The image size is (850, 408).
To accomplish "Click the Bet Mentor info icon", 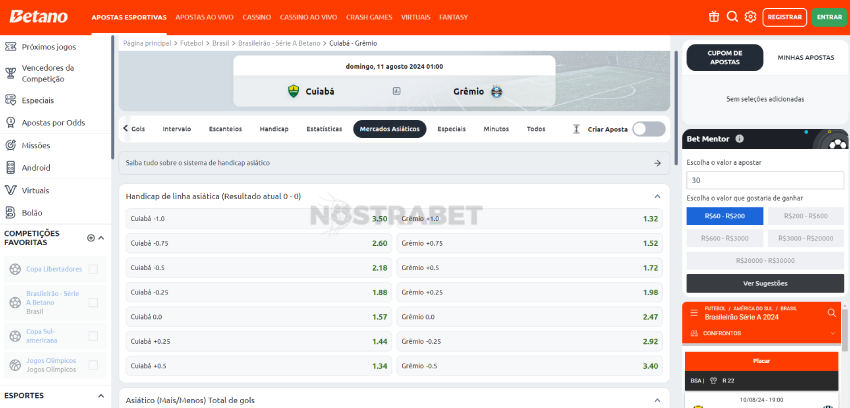I will click(x=739, y=139).
